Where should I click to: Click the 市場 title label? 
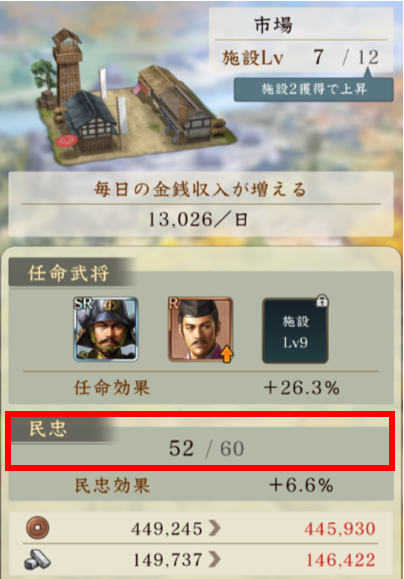coord(273,25)
